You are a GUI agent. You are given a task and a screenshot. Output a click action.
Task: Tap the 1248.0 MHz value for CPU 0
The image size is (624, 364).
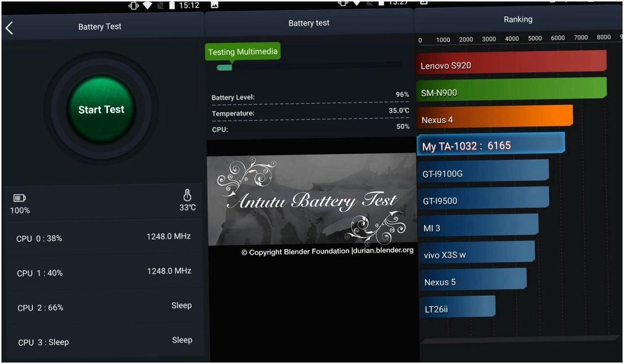point(169,236)
